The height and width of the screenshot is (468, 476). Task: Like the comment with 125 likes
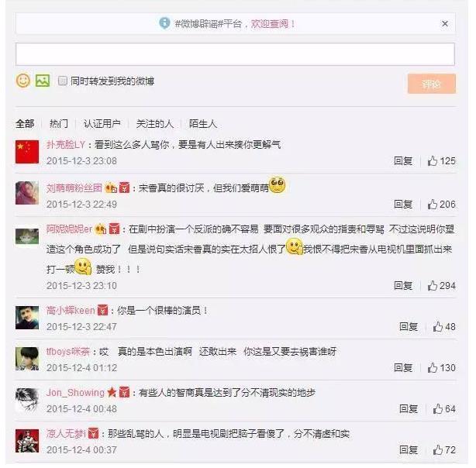coord(433,161)
